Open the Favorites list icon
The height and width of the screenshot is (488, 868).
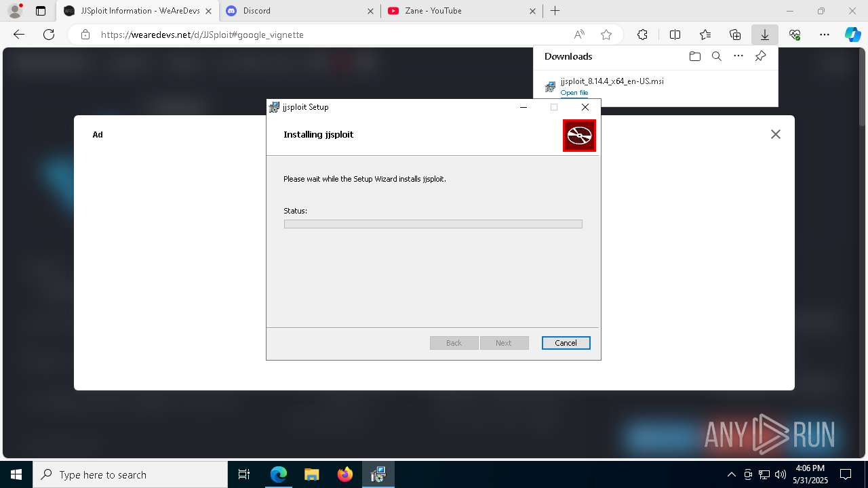705,35
